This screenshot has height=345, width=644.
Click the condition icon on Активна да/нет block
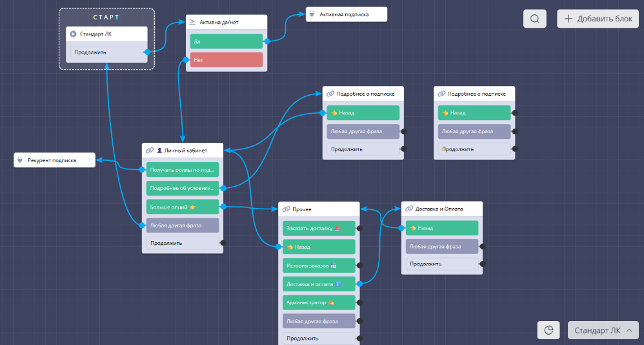point(193,22)
